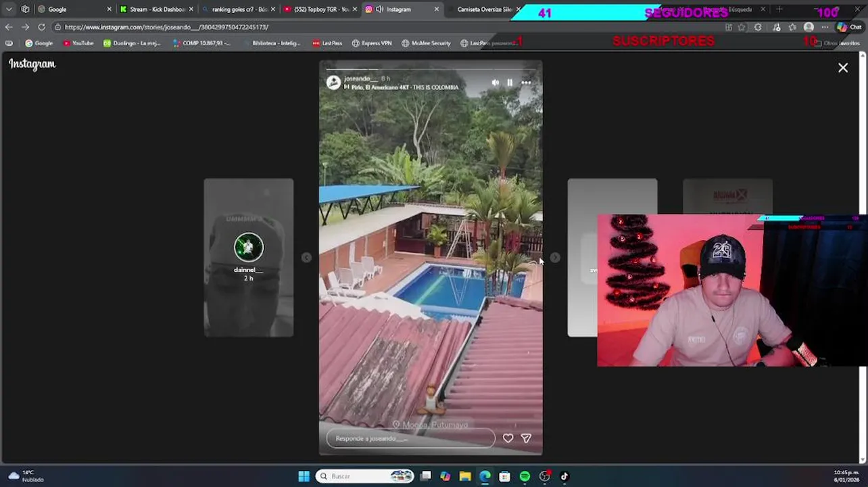Image resolution: width=868 pixels, height=487 pixels.
Task: Open the Edge profile avatar
Action: (x=809, y=27)
